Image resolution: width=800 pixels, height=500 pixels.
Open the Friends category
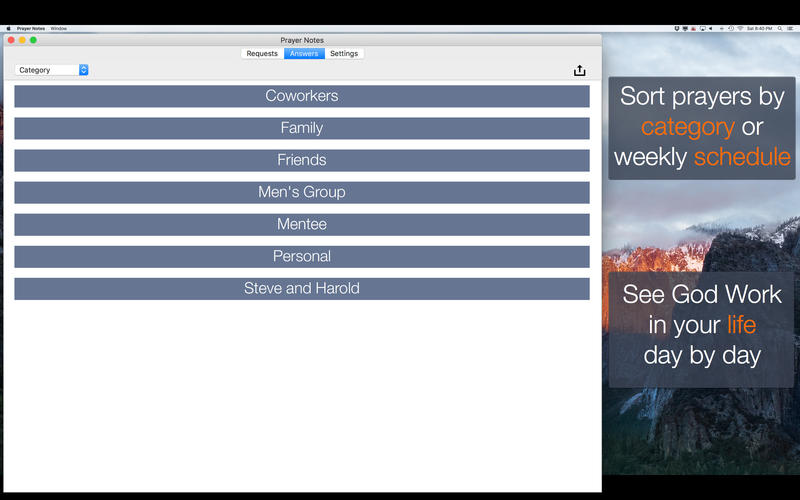[301, 160]
